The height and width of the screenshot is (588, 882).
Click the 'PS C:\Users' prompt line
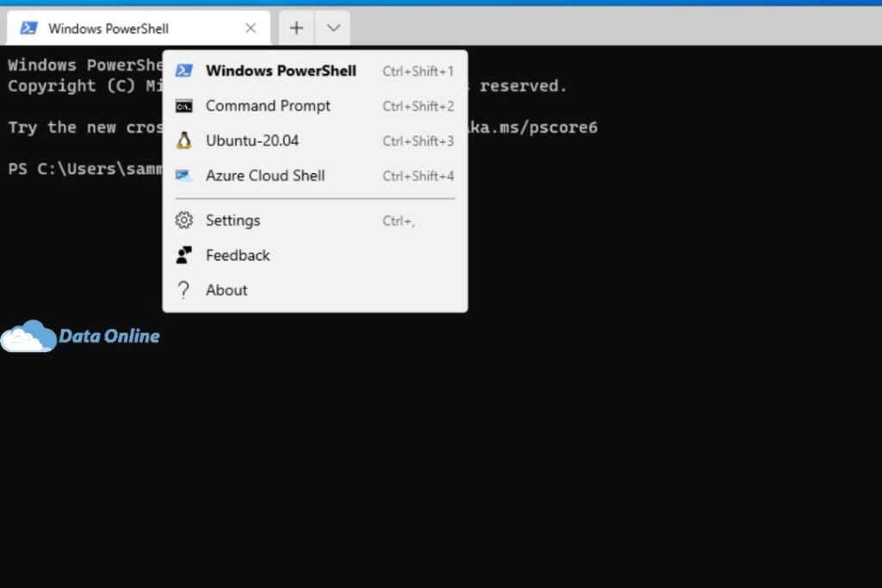85,169
